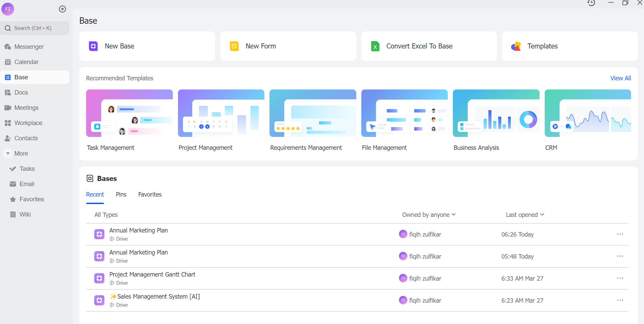
Task: Open the Owned by anyone dropdown
Action: (x=429, y=215)
